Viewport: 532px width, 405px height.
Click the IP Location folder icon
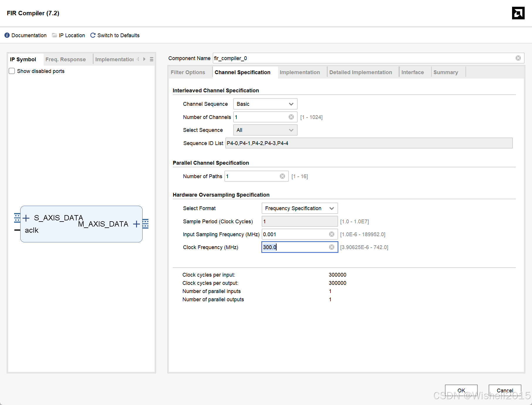point(54,35)
